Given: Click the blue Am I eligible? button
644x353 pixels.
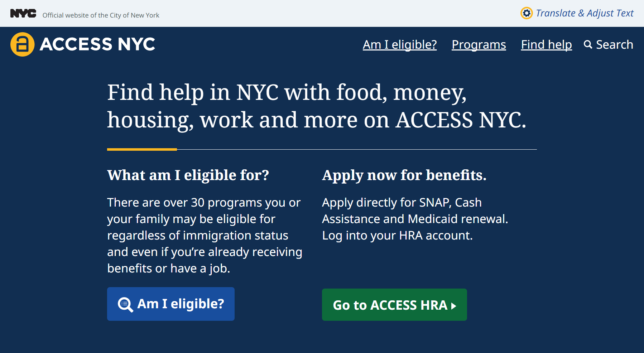Looking at the screenshot, I should [x=171, y=304].
